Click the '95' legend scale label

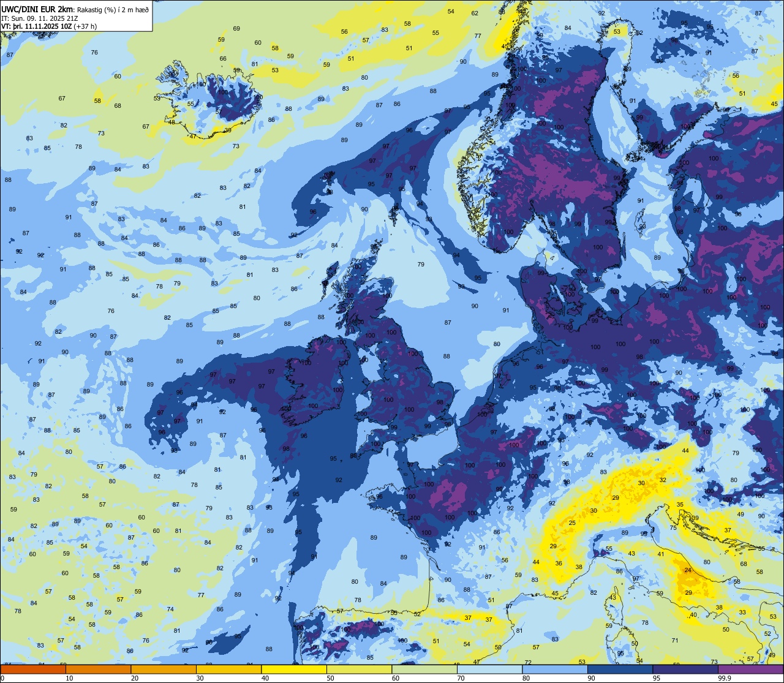(x=657, y=678)
